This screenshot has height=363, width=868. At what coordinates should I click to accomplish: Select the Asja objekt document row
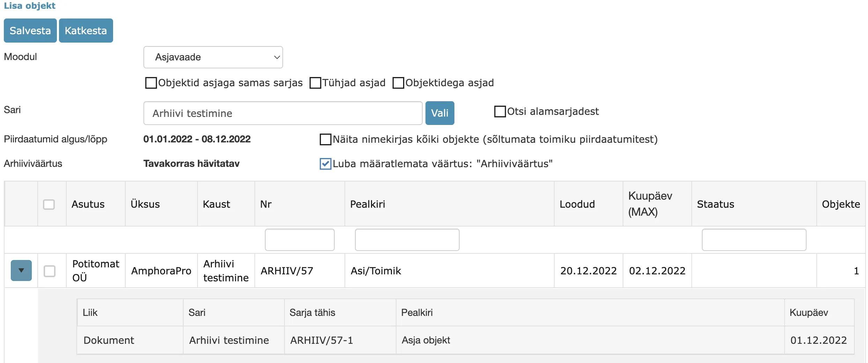click(466, 340)
